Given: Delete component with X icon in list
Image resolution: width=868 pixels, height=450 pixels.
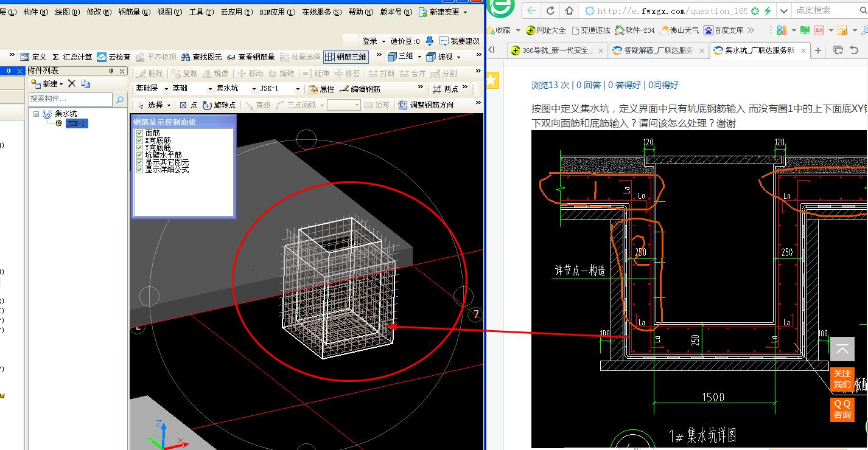Looking at the screenshot, I should tap(72, 83).
